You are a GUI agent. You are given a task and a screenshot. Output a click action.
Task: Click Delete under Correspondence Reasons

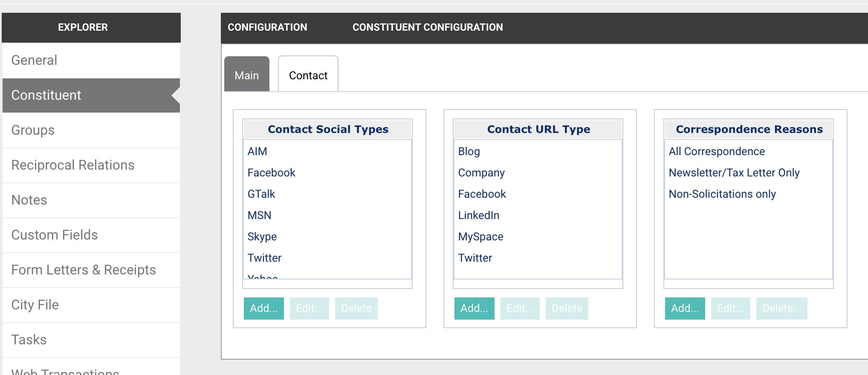point(781,308)
